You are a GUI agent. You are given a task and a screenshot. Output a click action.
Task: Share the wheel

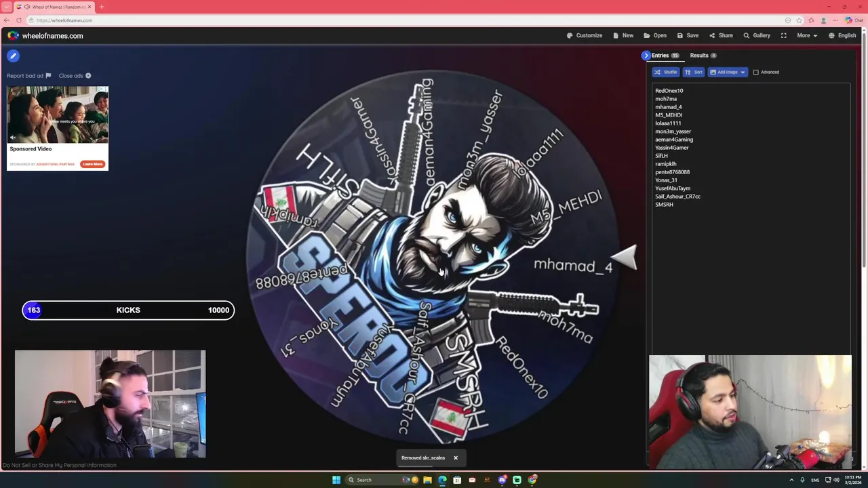(x=721, y=35)
